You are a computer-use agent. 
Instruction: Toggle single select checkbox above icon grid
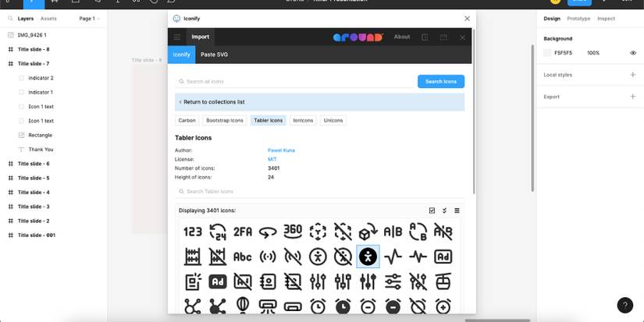[432, 211]
